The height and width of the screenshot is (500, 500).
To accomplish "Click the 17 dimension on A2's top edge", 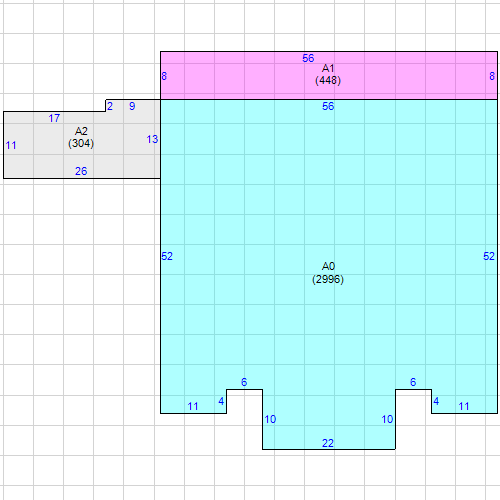I will (54, 118).
